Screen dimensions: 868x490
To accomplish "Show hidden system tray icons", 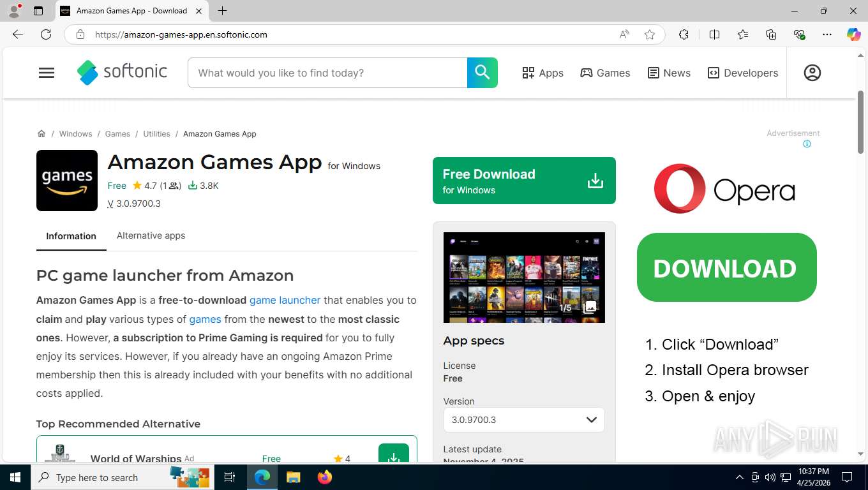I will 739,477.
